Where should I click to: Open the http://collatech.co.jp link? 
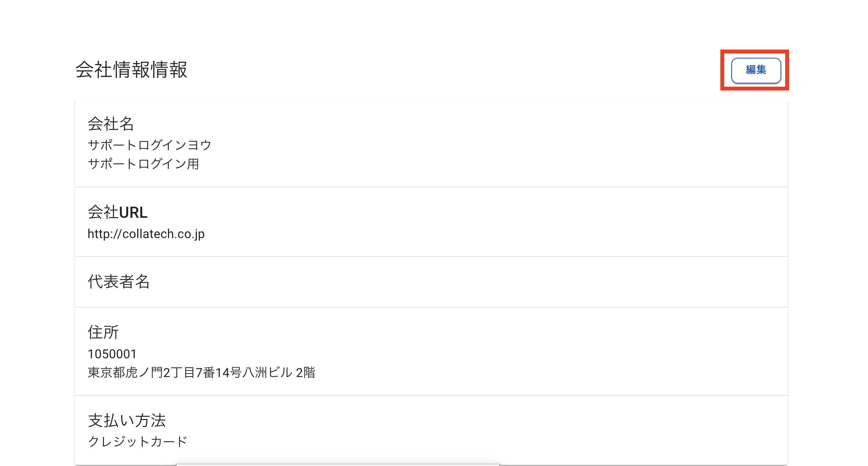pos(146,234)
